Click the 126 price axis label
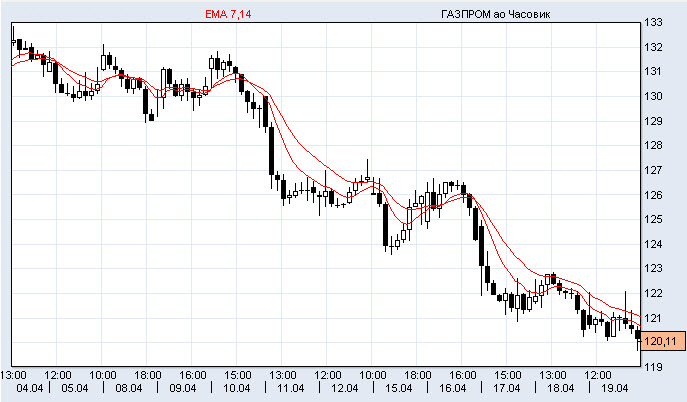The image size is (687, 402). click(653, 195)
